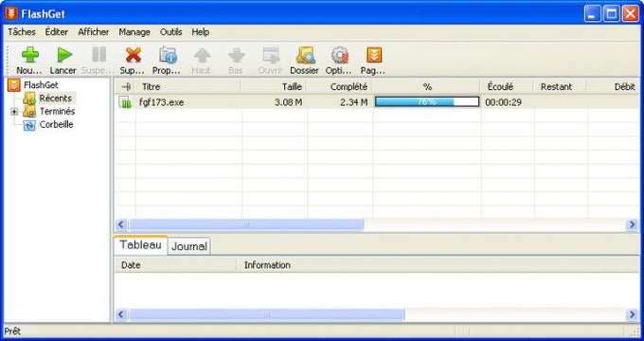Sort by the Débit column header
The height and width of the screenshot is (341, 644).
614,87
